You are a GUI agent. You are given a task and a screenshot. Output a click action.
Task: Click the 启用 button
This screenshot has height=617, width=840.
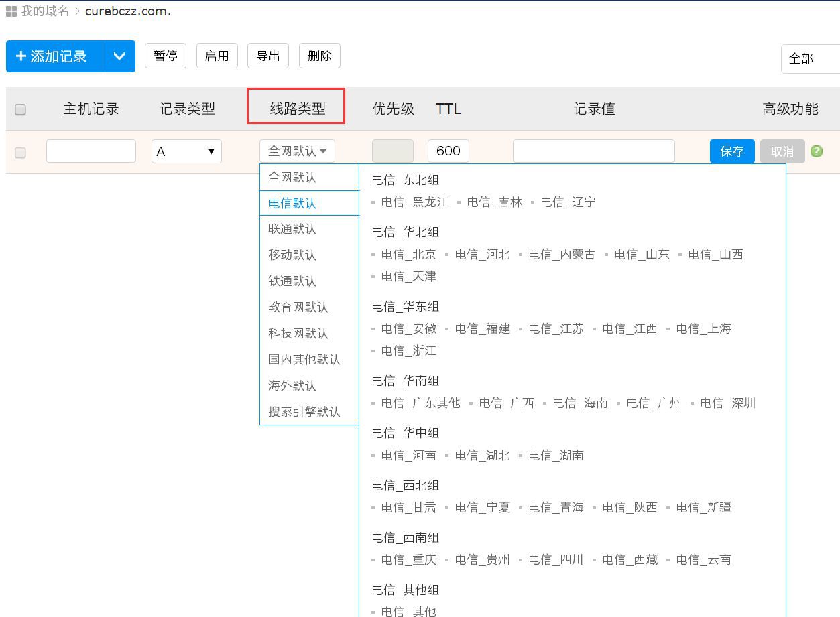217,56
